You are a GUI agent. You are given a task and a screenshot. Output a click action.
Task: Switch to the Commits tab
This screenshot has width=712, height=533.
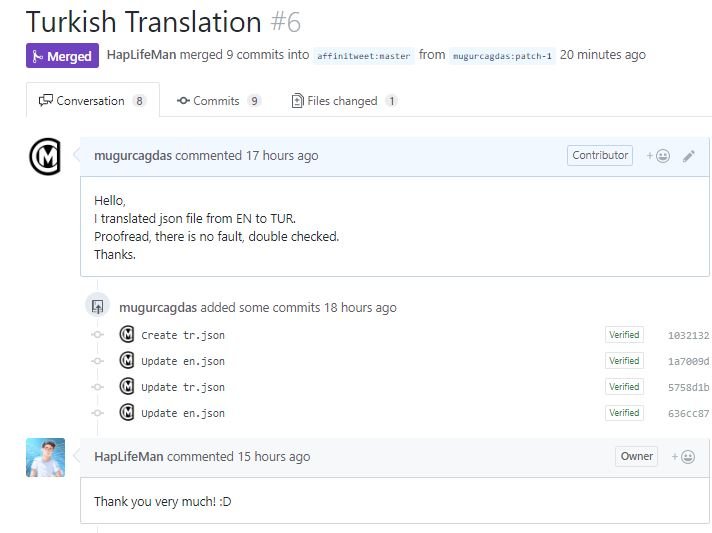[219, 101]
